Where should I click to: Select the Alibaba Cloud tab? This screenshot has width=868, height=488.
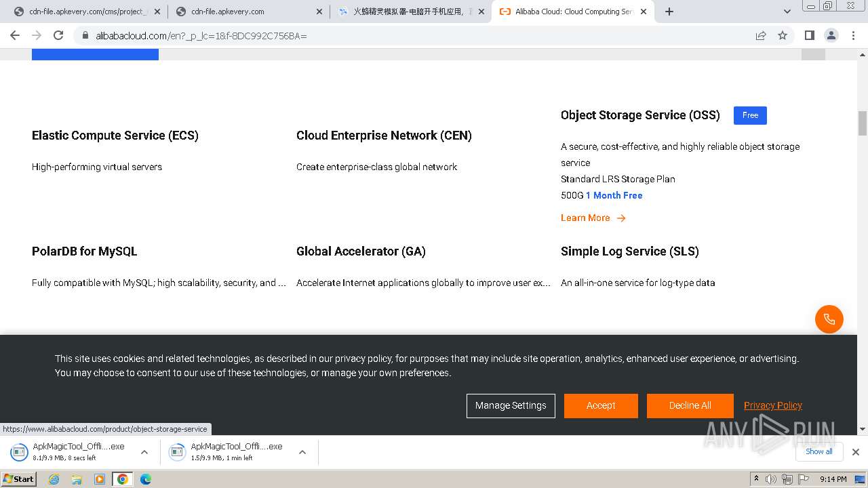[573, 12]
